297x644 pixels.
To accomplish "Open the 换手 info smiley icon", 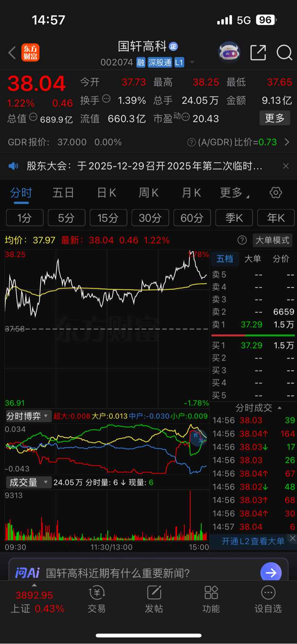I will (106, 99).
